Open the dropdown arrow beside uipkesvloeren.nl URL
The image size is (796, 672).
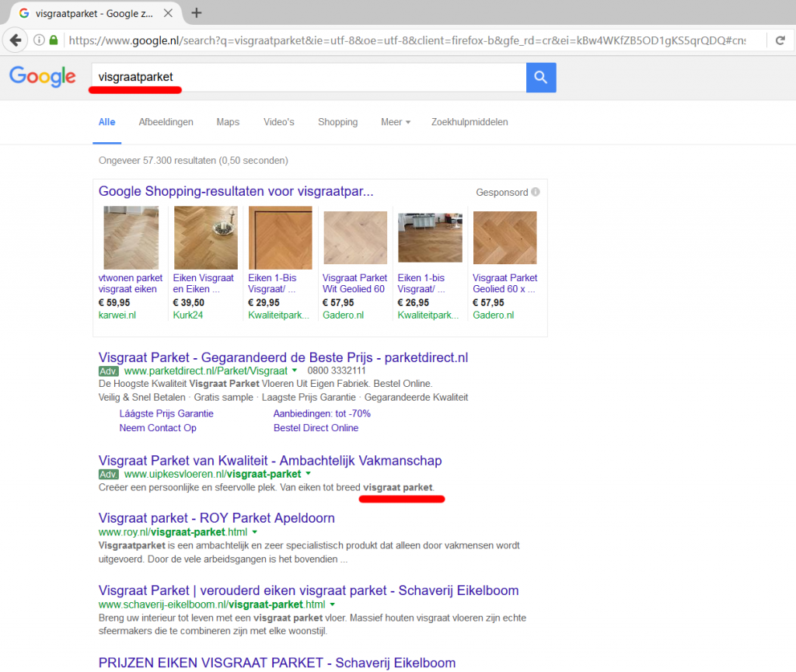pyautogui.click(x=308, y=474)
